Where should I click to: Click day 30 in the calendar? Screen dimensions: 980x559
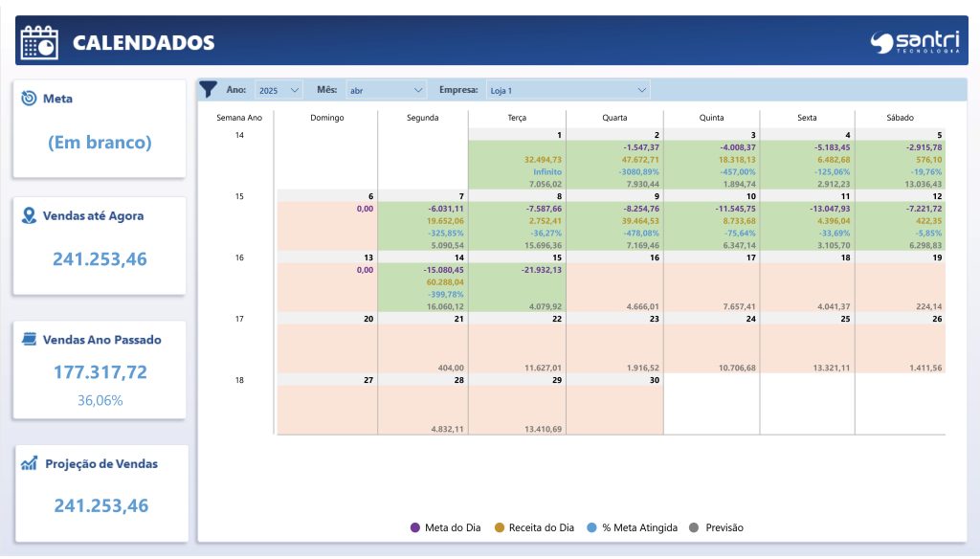point(655,380)
